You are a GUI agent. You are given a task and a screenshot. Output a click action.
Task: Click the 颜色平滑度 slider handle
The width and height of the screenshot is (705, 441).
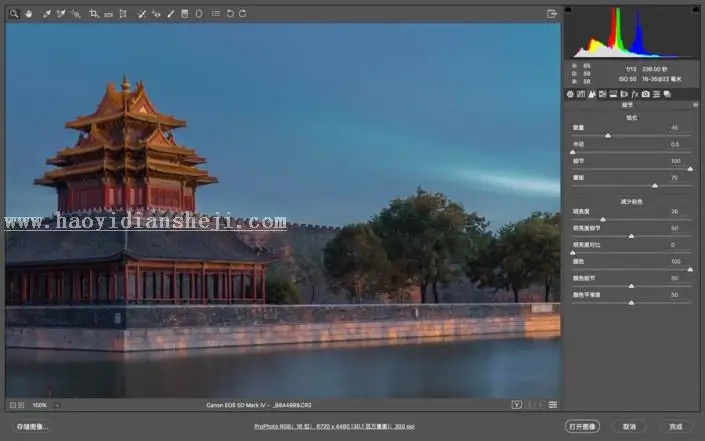632,303
